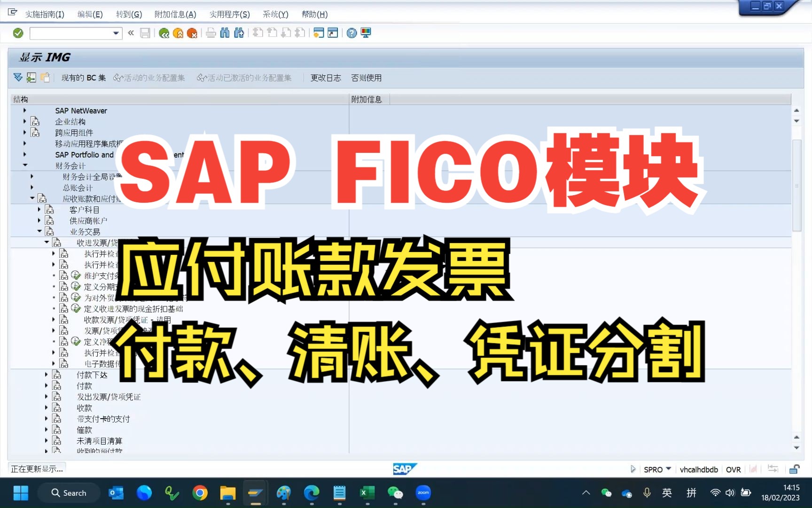Click inside the transaction command field
812x508 pixels.
point(71,33)
